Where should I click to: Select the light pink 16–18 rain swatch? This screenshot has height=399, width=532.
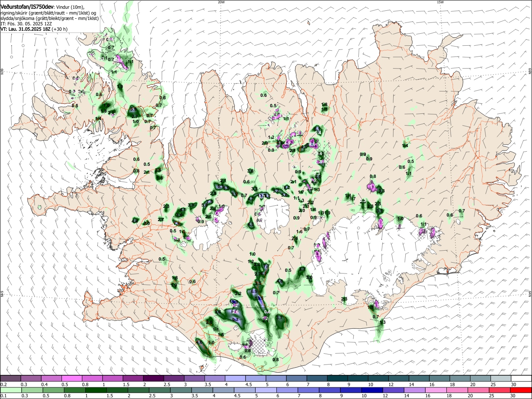[x=436, y=390]
